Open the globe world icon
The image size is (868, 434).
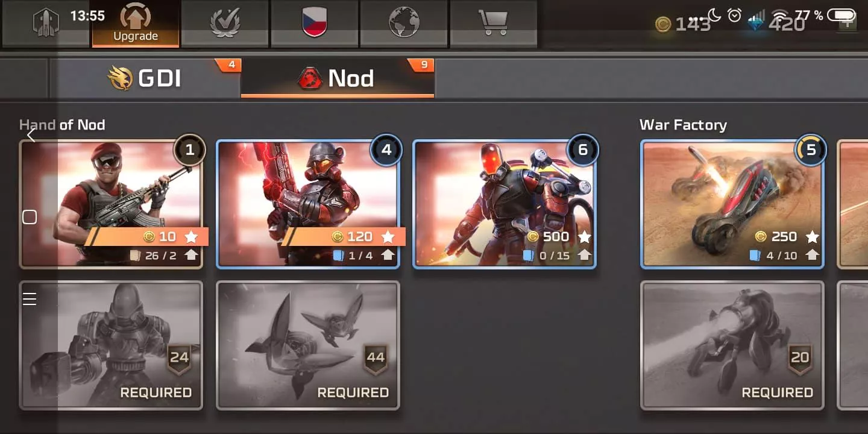[404, 23]
